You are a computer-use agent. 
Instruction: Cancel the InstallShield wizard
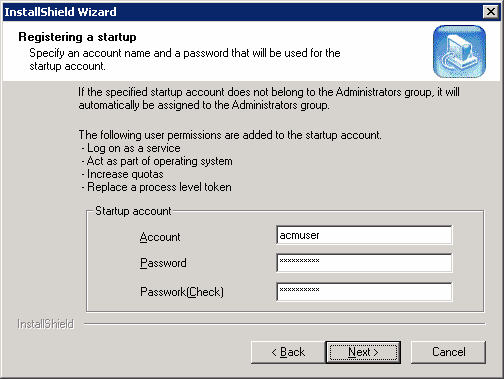pyautogui.click(x=448, y=352)
